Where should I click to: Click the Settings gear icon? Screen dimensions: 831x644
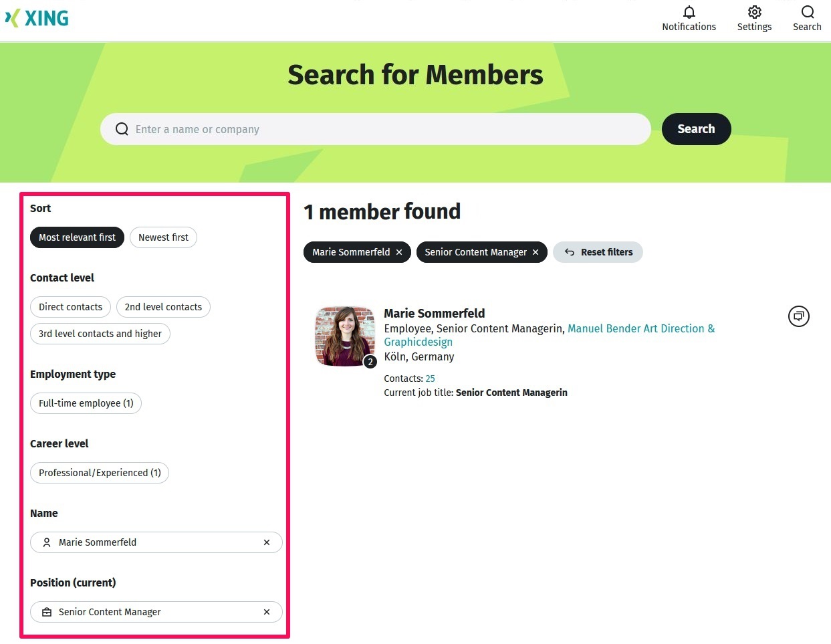pos(754,12)
